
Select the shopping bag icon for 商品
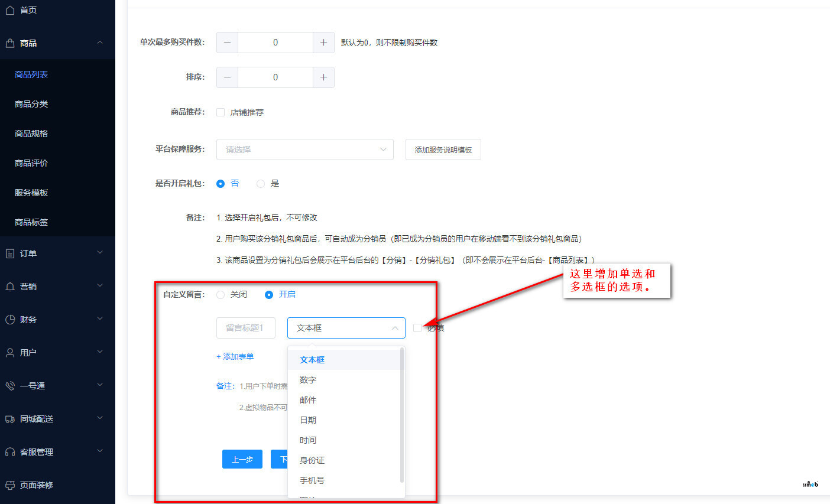tap(9, 43)
